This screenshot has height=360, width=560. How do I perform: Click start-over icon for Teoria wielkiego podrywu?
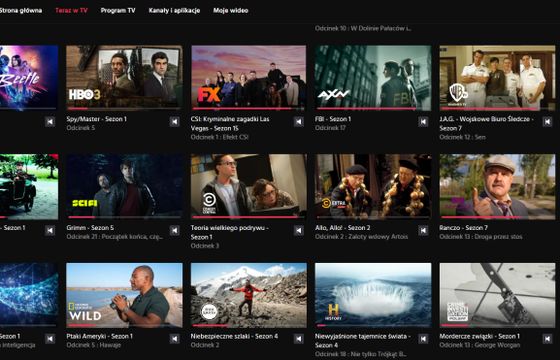click(299, 230)
